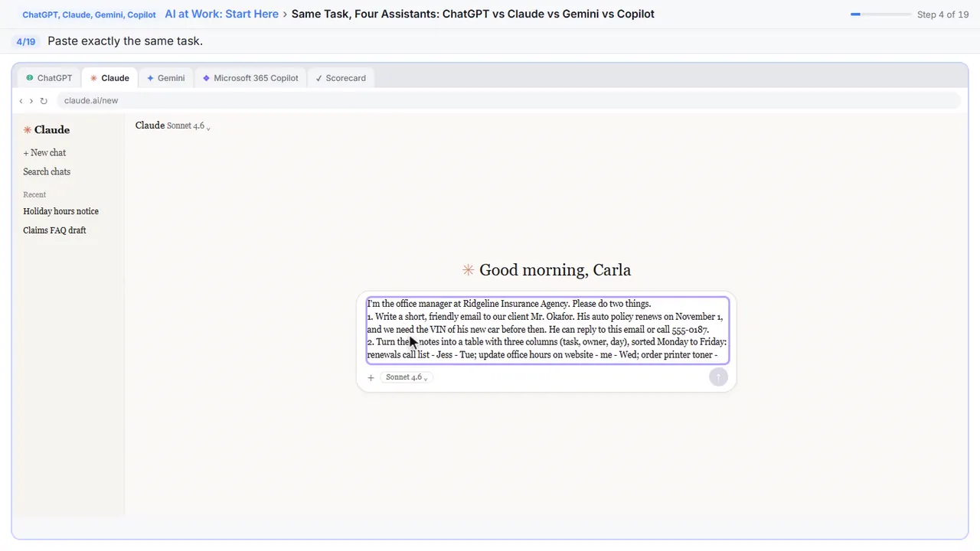
Task: Click the browser back arrow icon
Action: pos(21,101)
